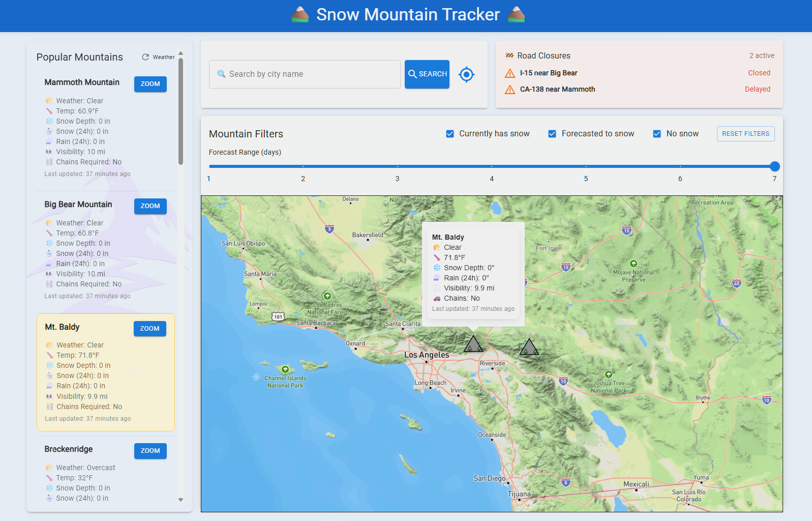Disable the No snow filter checkbox
The width and height of the screenshot is (812, 521).
tap(657, 134)
